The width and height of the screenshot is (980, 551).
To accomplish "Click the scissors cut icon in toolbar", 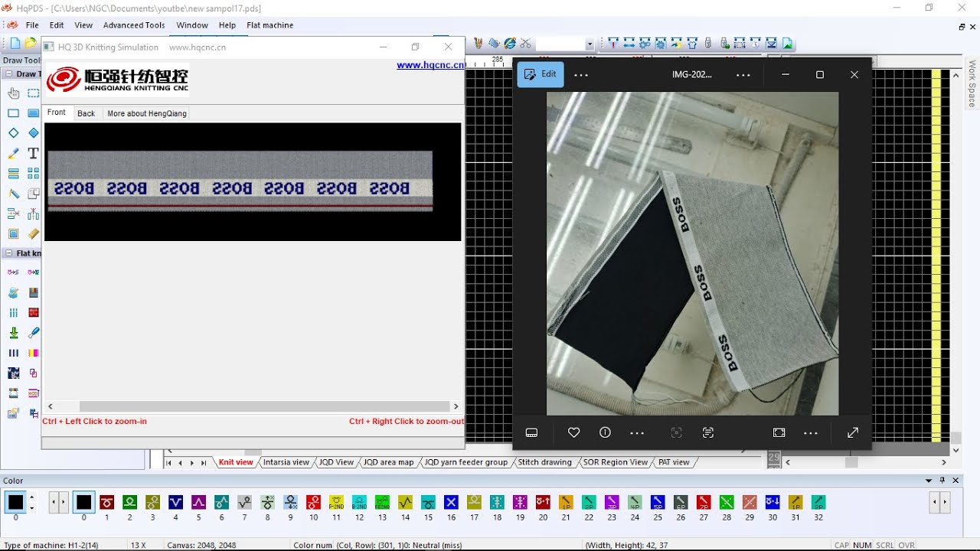I will (526, 44).
